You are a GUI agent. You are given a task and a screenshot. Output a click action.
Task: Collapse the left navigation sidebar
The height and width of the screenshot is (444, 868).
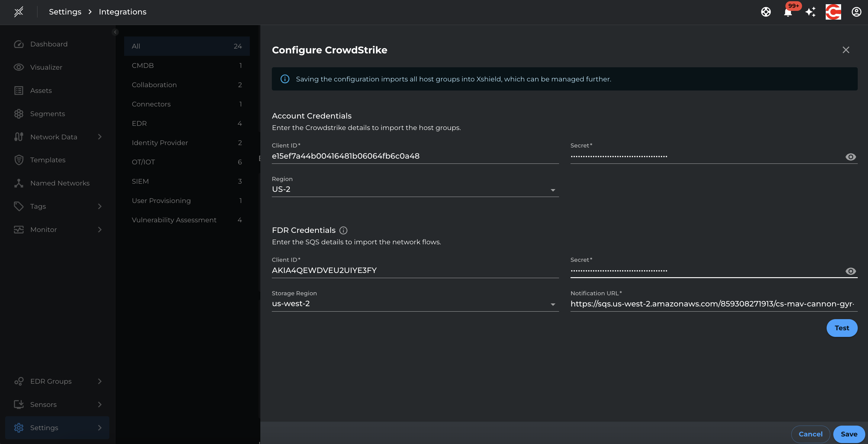point(115,32)
